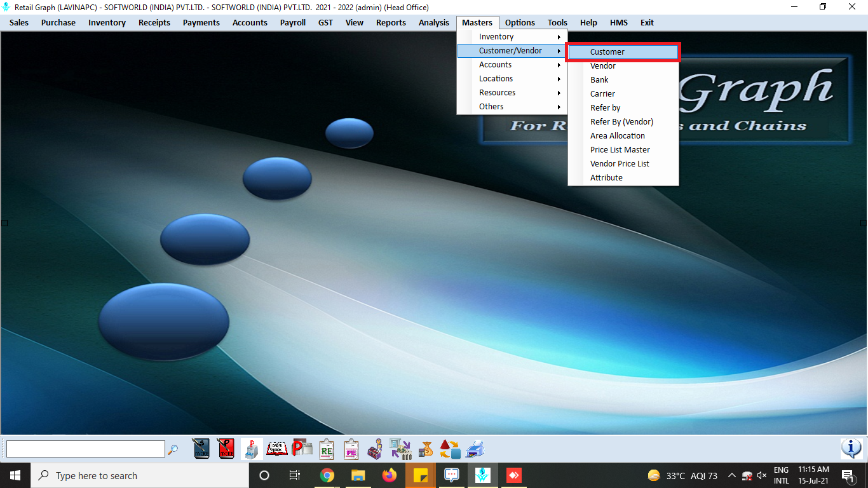Screen dimensions: 868x488
Task: Open Firefox from the taskbar
Action: (x=389, y=475)
